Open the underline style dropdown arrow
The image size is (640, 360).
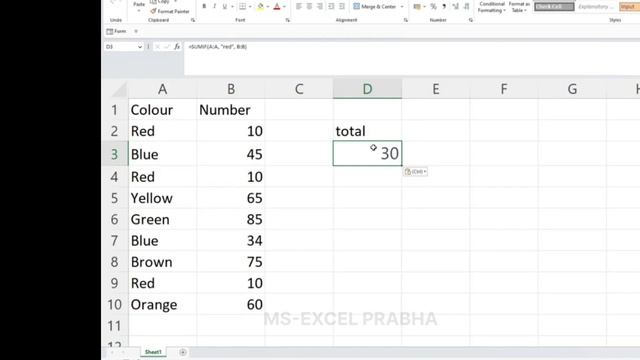point(232,7)
